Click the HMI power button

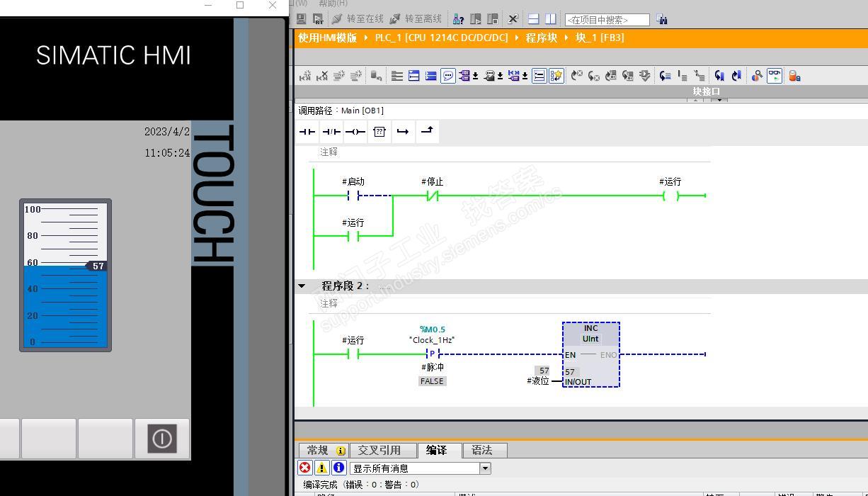tap(161, 439)
